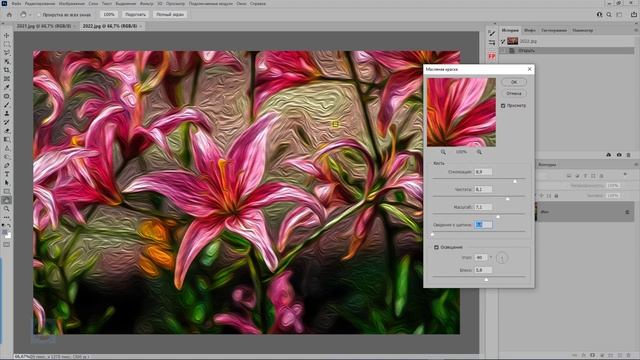The height and width of the screenshot is (360, 640).
Task: Select the Type tool
Action: (x=7, y=174)
